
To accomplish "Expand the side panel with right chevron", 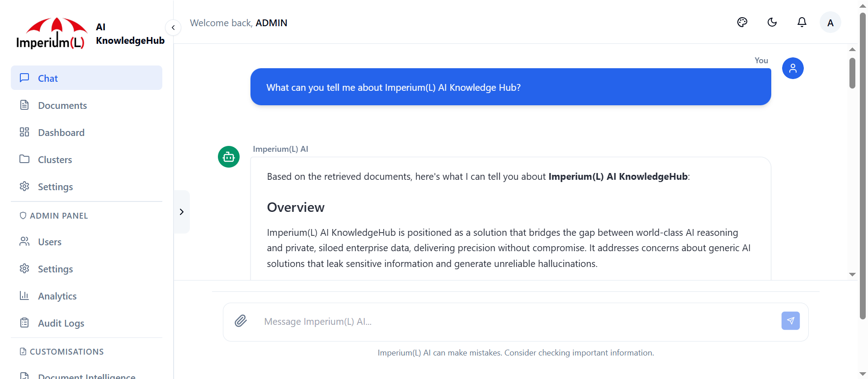I will tap(182, 212).
